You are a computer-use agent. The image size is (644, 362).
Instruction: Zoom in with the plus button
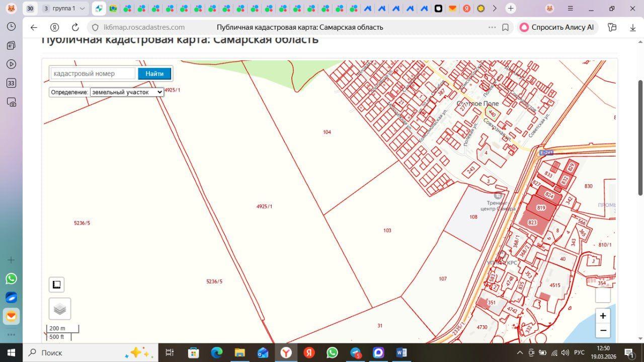[603, 316]
